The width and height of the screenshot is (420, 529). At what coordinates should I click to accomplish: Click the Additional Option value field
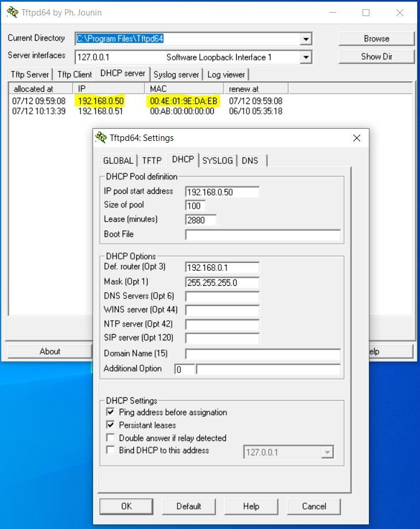(268, 369)
